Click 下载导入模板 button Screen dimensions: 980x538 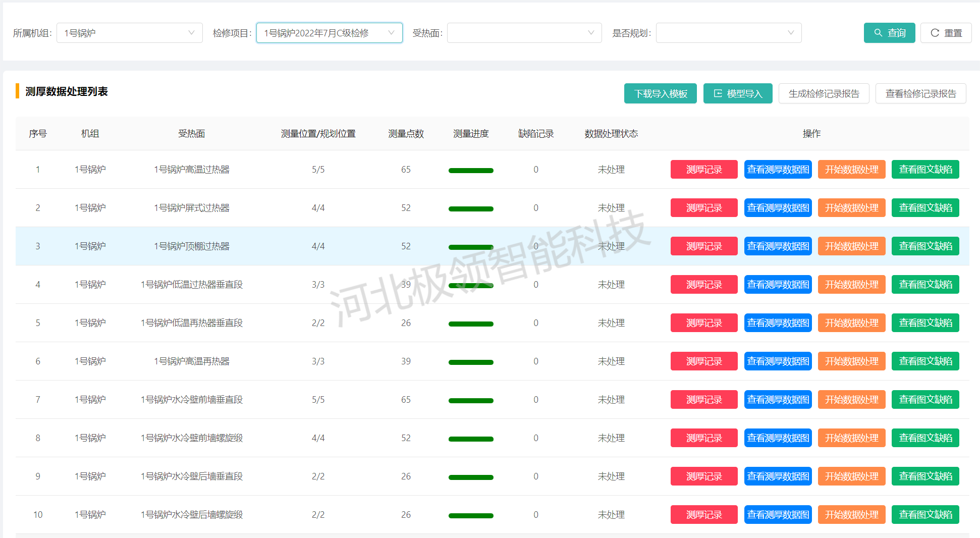pos(660,93)
